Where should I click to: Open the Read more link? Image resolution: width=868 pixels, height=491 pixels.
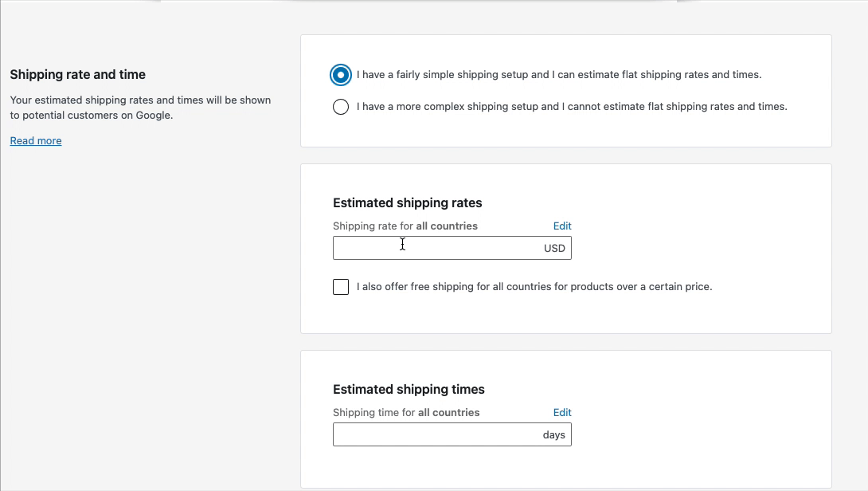tap(35, 140)
